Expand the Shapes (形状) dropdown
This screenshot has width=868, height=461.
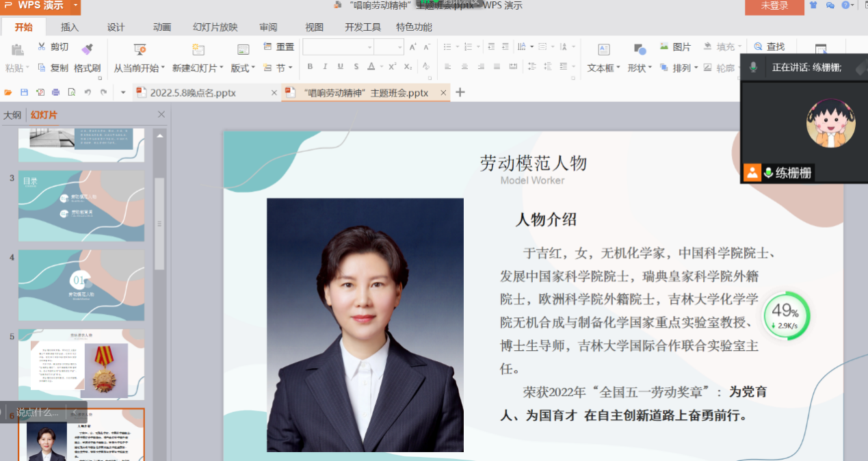point(640,68)
